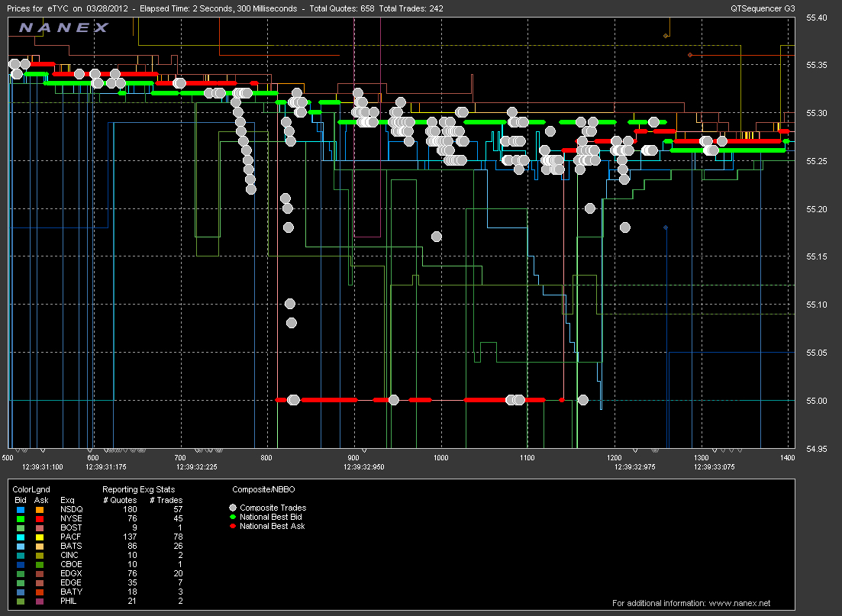Click the '# Quotes' column header
This screenshot has height=616, width=842.
[x=120, y=500]
